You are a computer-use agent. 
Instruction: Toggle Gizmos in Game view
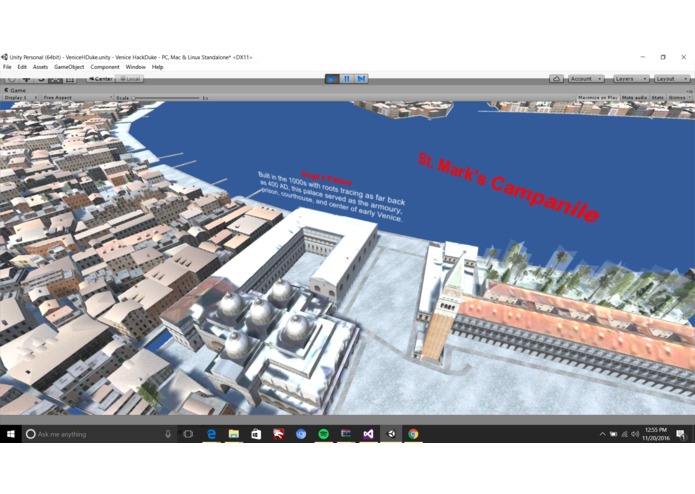coord(677,97)
